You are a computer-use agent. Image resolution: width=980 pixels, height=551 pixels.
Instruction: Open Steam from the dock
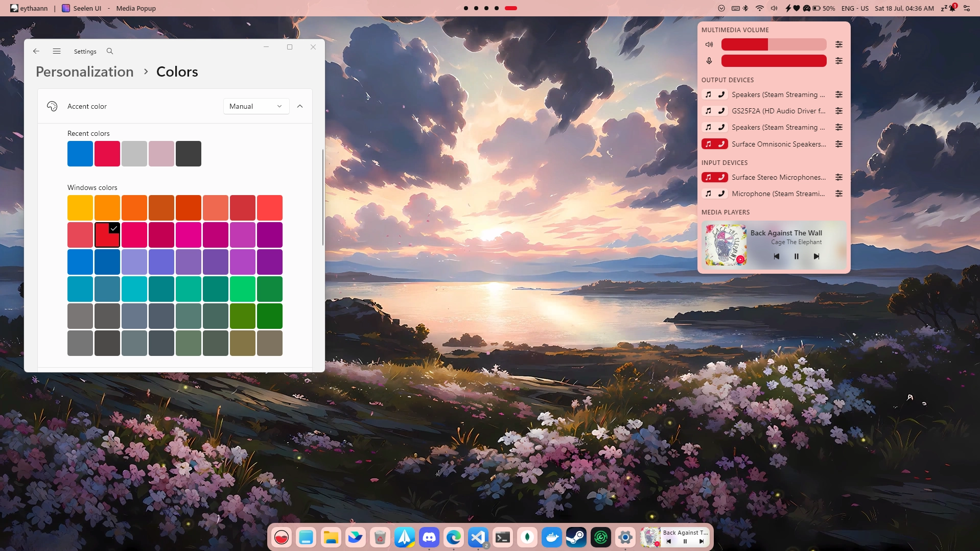576,537
